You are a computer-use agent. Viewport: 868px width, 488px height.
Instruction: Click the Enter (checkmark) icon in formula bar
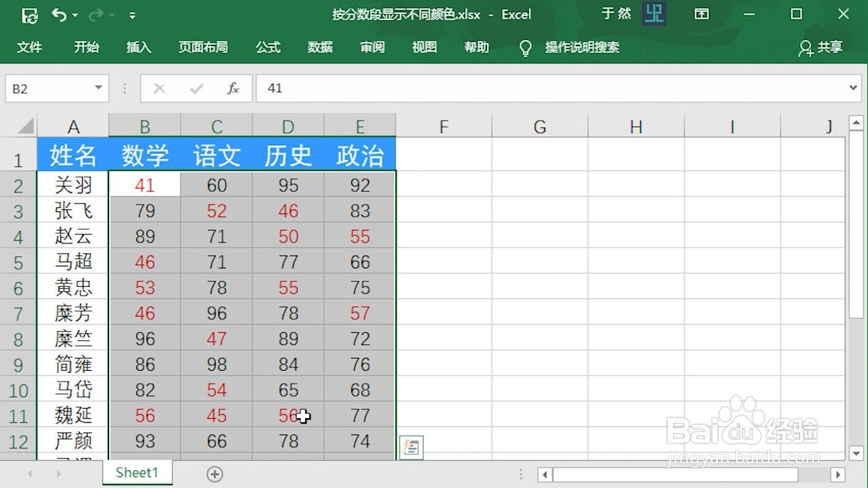pos(196,88)
